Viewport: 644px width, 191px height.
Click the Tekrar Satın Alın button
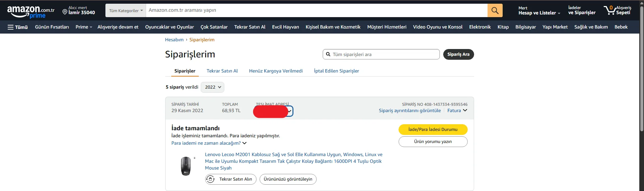click(231, 179)
